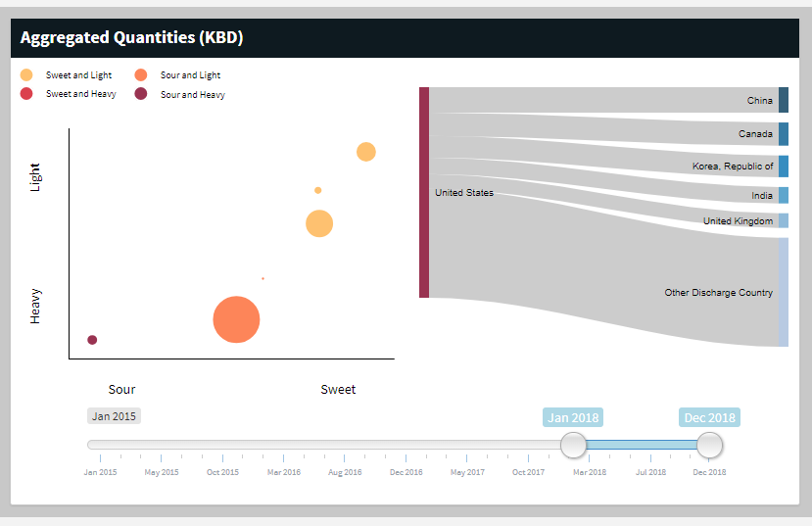Viewport: 812px width, 526px height.
Task: Click the Other Discharge Country destination node
Action: [784, 293]
